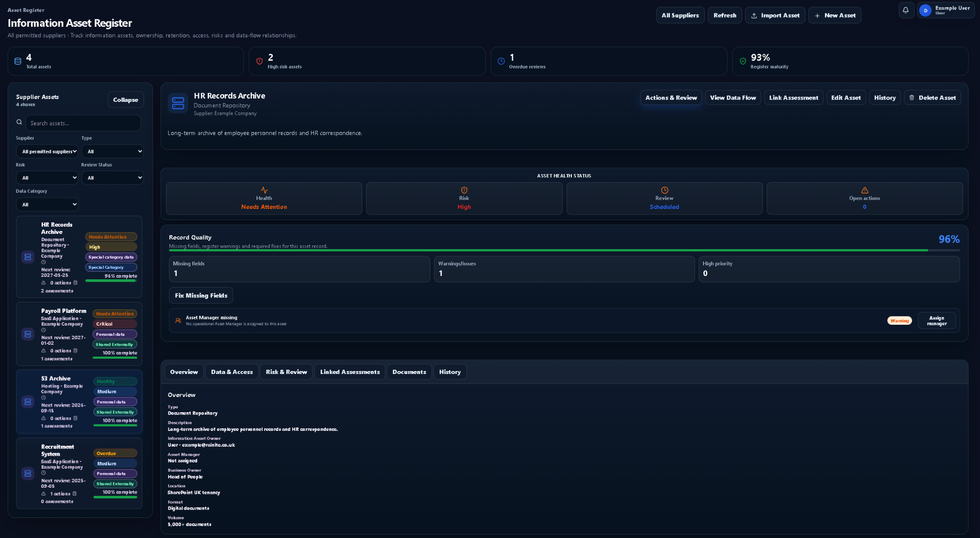Click Special category data badge on HR Records
Image resolution: width=980 pixels, height=538 pixels.
coord(111,257)
